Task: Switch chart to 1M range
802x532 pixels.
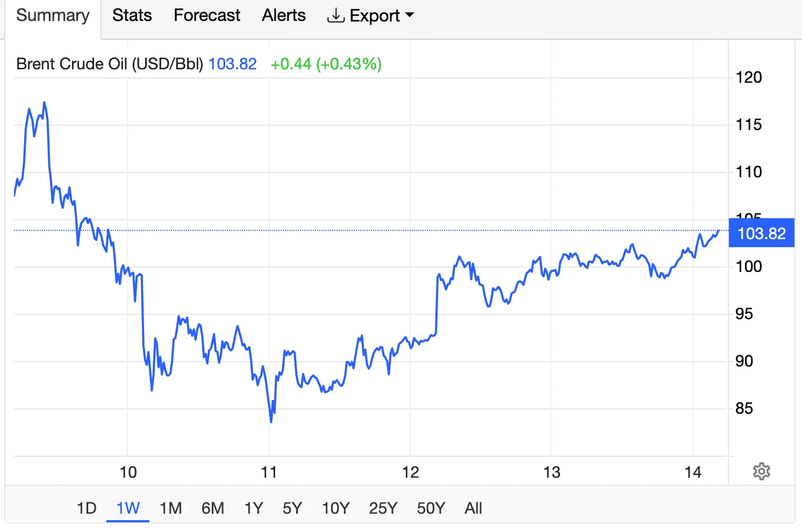Action: 170,508
